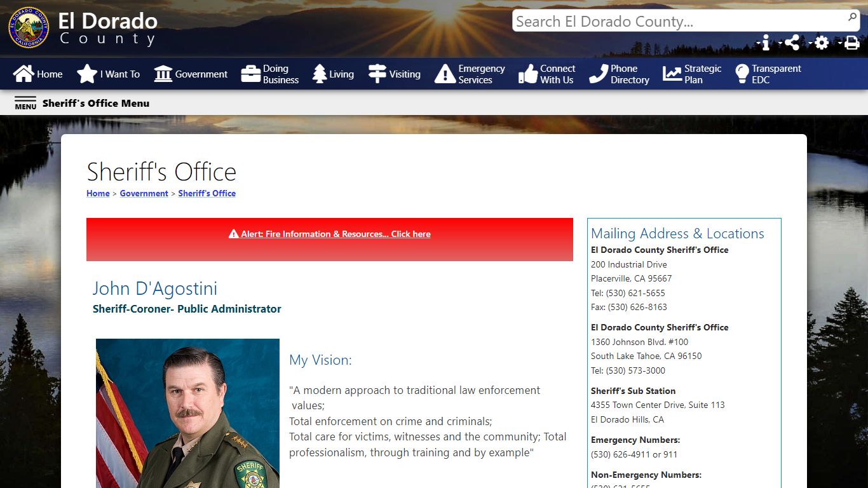This screenshot has width=868, height=488.
Task: Click the My Vision: heading
Action: tap(320, 360)
